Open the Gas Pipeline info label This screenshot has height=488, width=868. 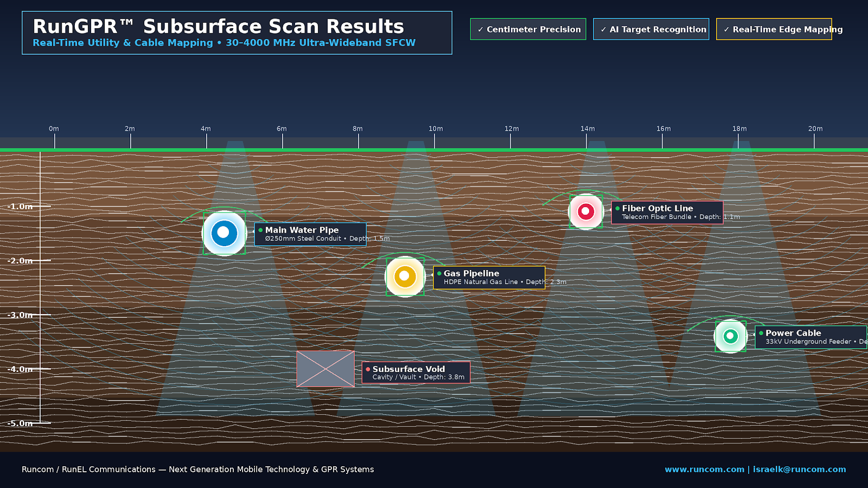click(489, 278)
